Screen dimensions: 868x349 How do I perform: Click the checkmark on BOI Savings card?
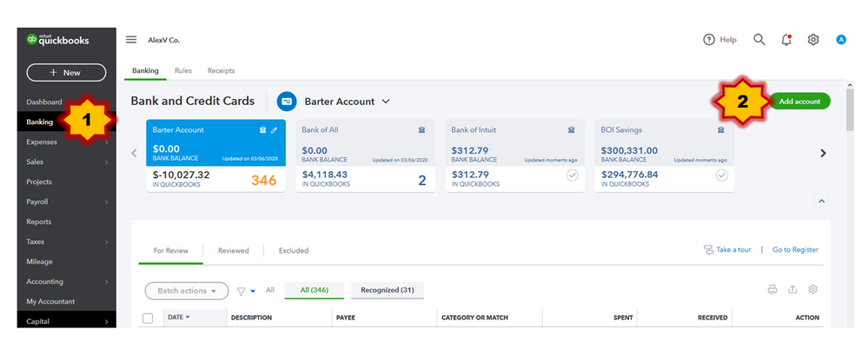point(722,175)
